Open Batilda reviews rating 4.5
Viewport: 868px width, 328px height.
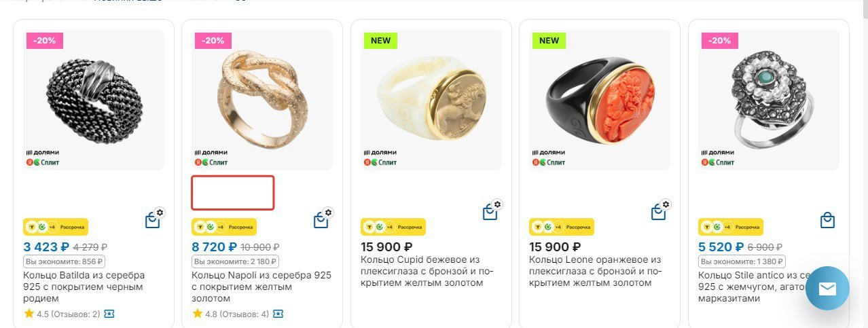point(61,314)
